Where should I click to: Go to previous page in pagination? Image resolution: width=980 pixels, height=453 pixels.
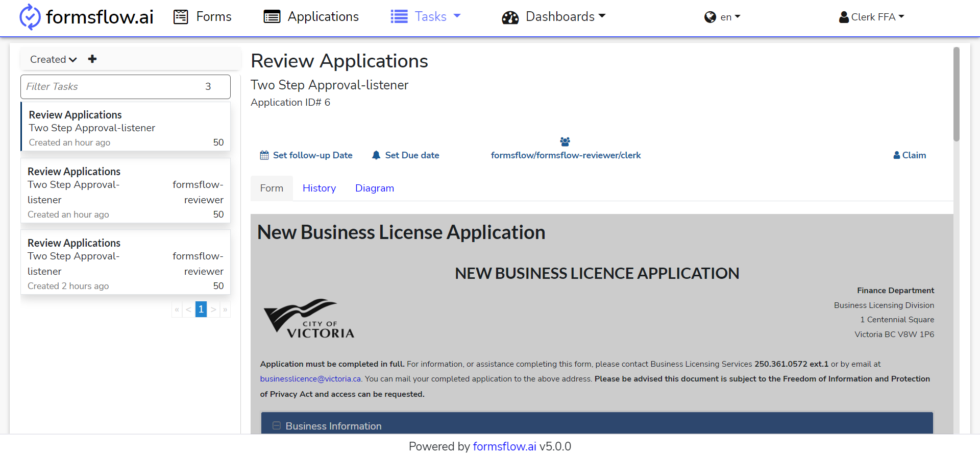[x=189, y=309]
